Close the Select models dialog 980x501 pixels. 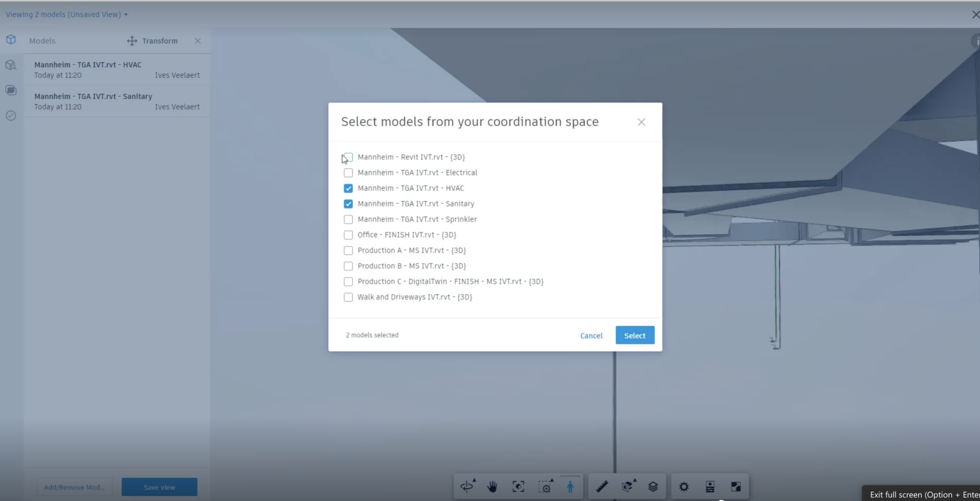(x=641, y=122)
